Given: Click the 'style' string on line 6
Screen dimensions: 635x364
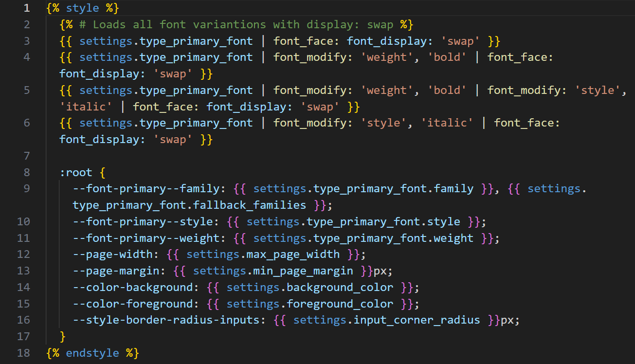Looking at the screenshot, I should click(x=383, y=123).
